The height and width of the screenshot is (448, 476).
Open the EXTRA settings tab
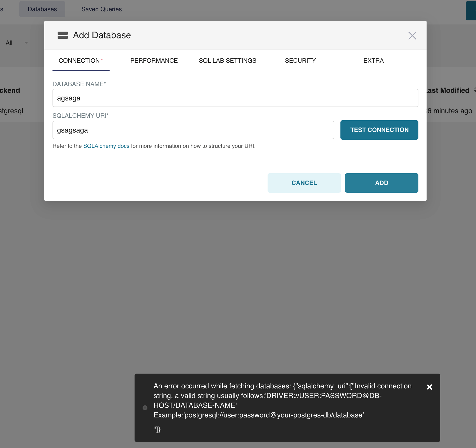tap(373, 61)
